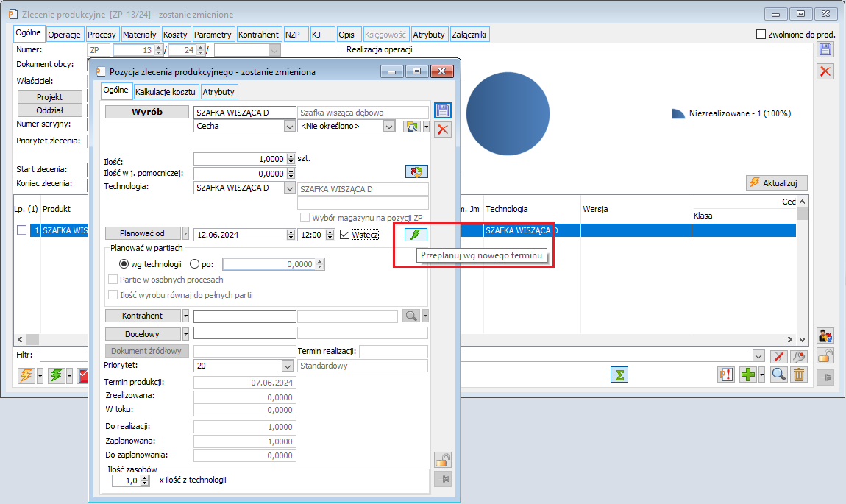This screenshot has height=504, width=846.
Task: Click the Kontrahent button in dialog
Action: pos(143,316)
